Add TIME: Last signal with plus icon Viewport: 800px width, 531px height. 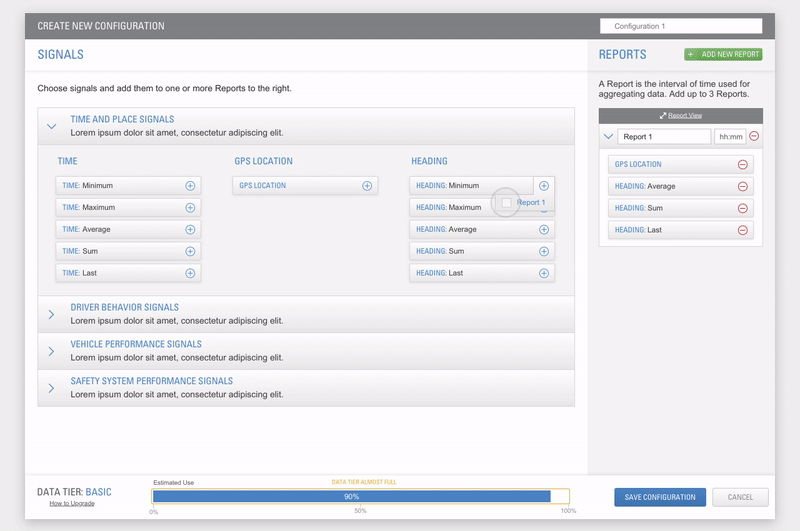coord(190,273)
